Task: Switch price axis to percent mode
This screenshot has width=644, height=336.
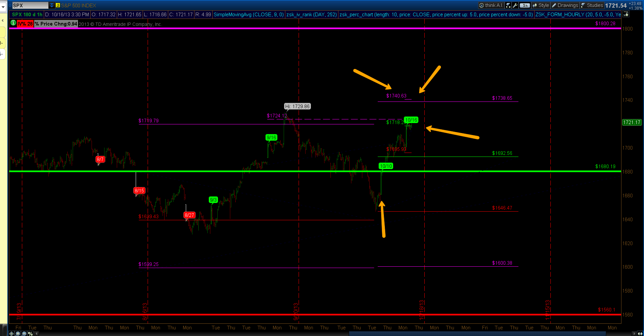Action: coord(30,334)
